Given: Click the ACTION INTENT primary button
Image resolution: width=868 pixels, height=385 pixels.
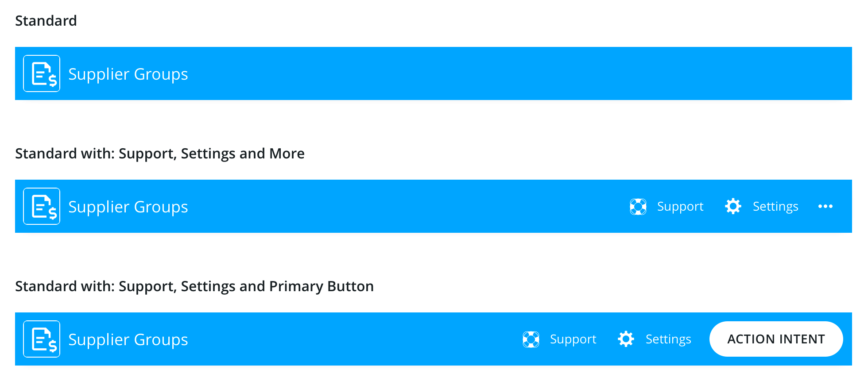Looking at the screenshot, I should pos(775,339).
